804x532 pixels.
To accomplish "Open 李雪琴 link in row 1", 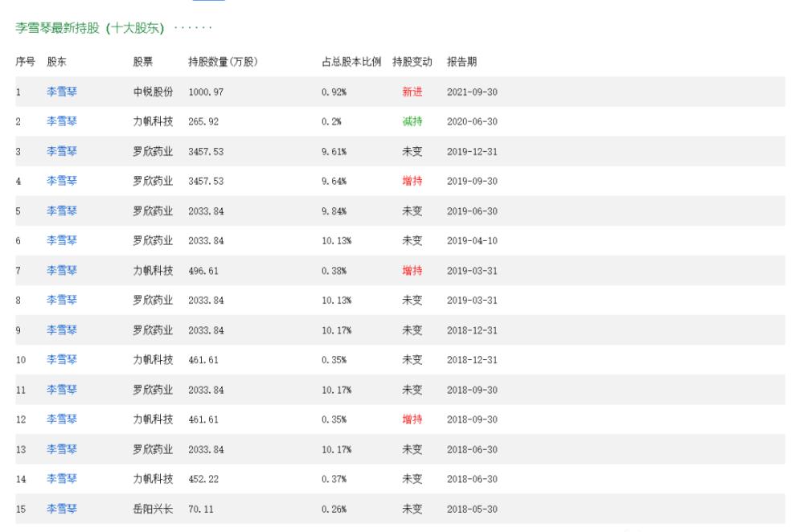I will [x=62, y=92].
